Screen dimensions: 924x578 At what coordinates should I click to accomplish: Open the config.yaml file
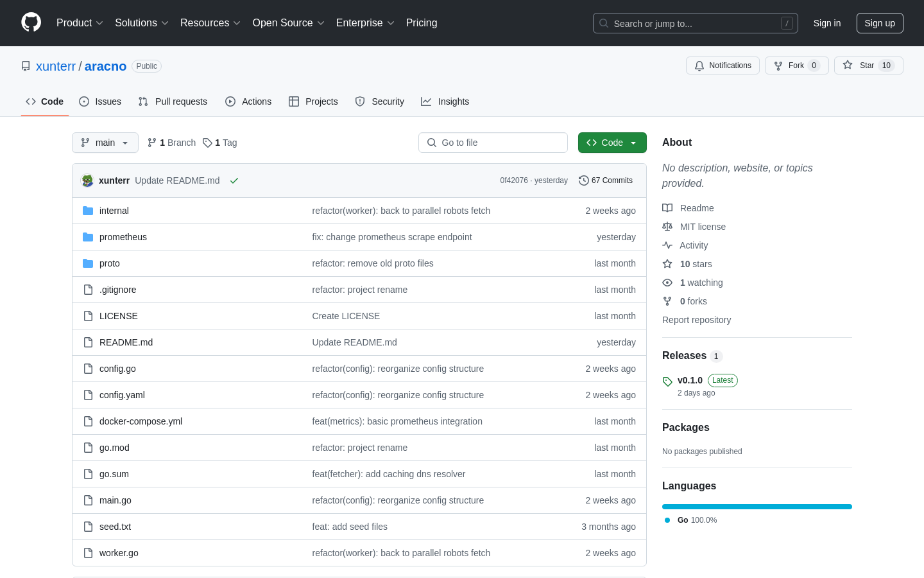point(122,395)
